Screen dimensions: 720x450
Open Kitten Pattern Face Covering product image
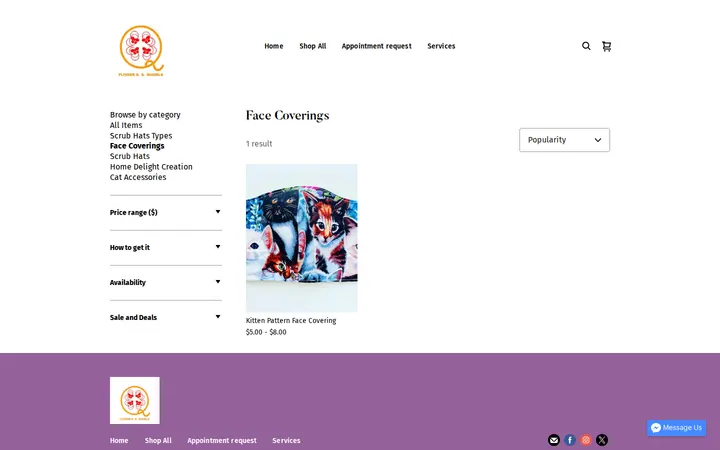[x=302, y=238]
